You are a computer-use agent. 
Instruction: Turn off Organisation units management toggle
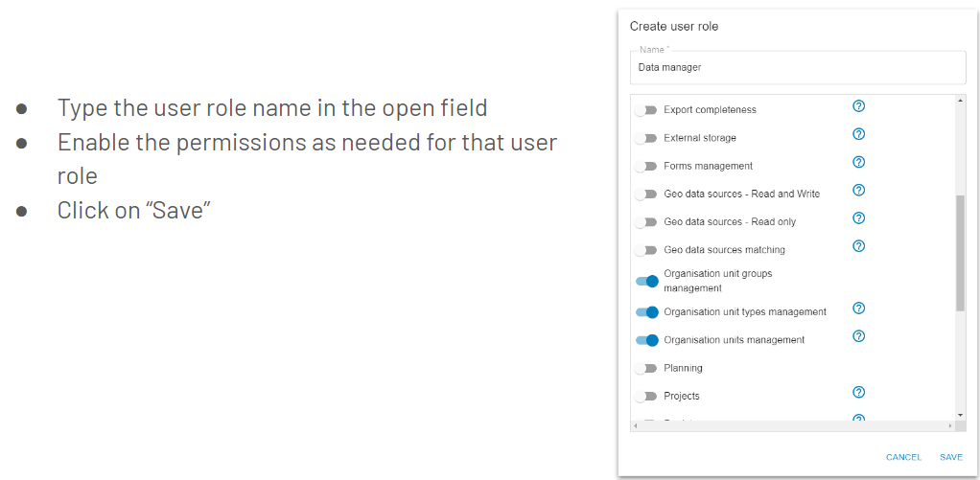tap(647, 340)
